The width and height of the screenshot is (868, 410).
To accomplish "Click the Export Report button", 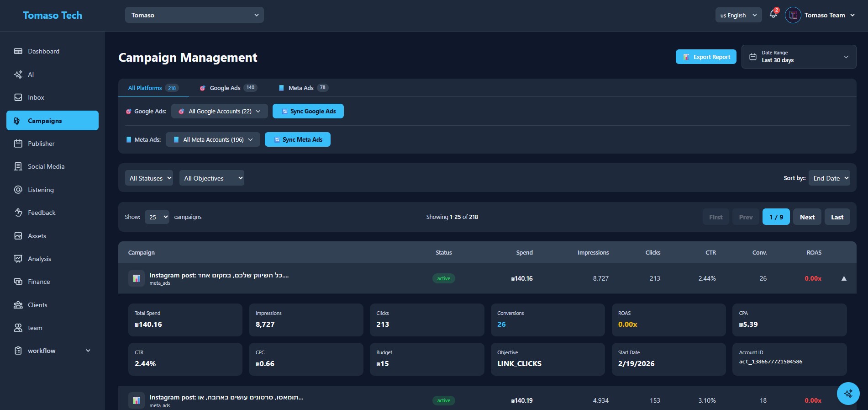I will (x=706, y=57).
